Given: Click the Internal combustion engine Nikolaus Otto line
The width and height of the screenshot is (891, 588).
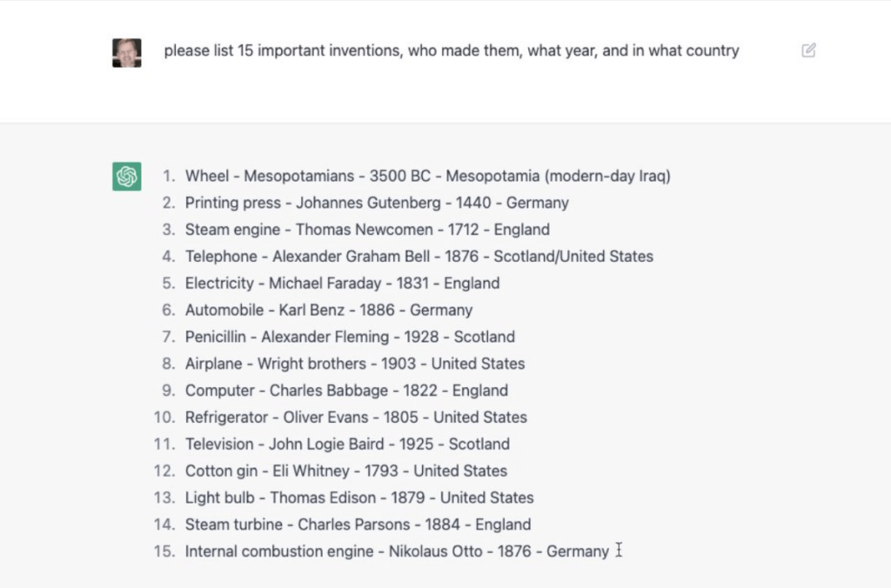Looking at the screenshot, I should [396, 552].
